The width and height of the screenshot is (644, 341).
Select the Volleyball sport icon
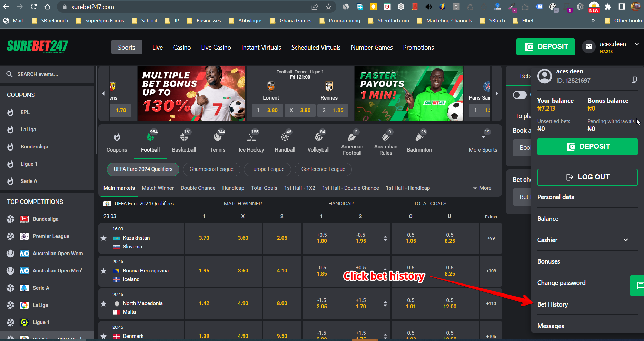click(319, 137)
